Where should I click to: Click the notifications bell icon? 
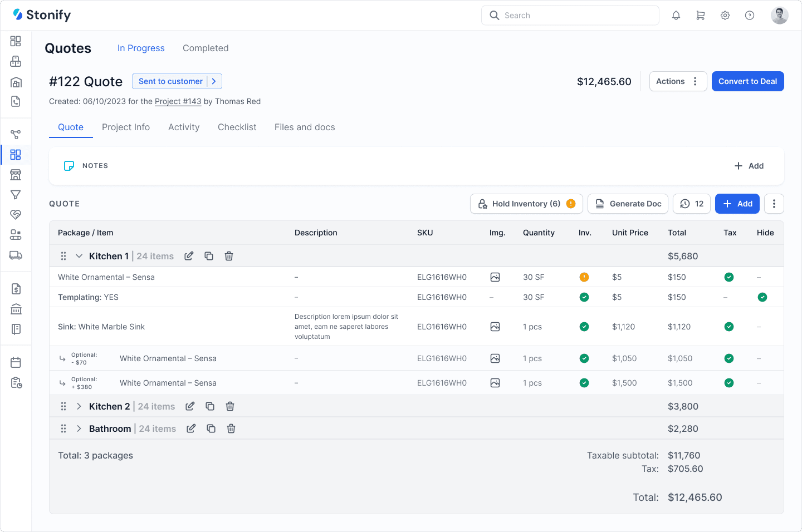coord(676,15)
